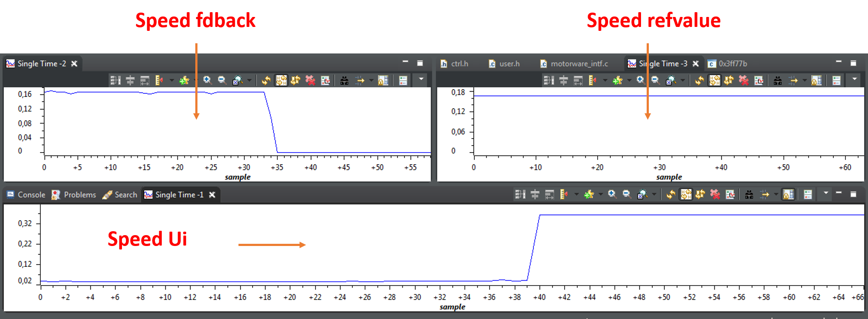The width and height of the screenshot is (868, 319).
Task: Expand reset zoom dropdown arrow in Single Time -2
Action: (x=249, y=80)
